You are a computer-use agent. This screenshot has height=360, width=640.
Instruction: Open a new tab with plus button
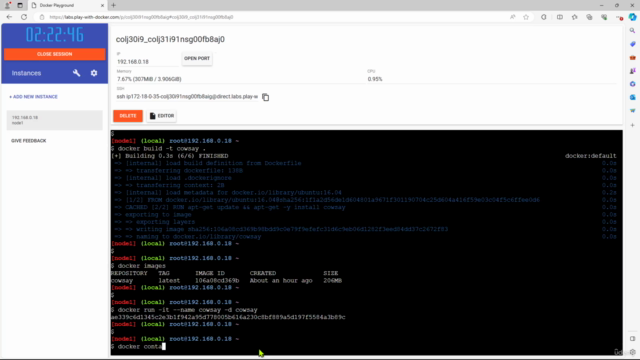coord(113,5)
